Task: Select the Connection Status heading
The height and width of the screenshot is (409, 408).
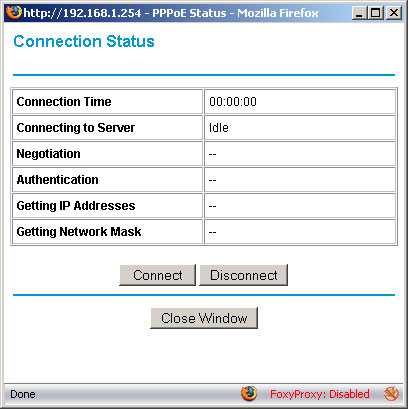Action: click(x=84, y=41)
